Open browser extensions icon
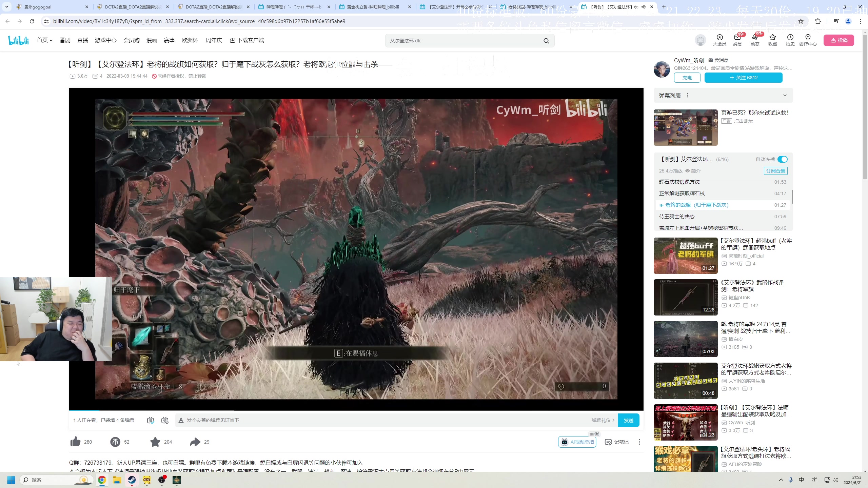The height and width of the screenshot is (488, 868). point(818,21)
